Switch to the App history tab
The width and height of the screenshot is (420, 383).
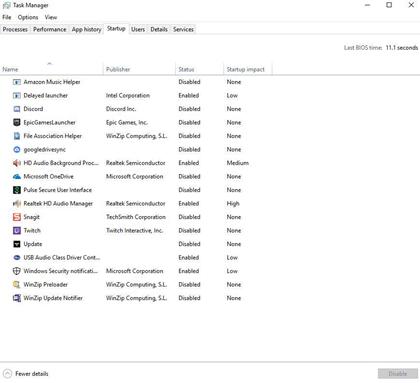click(86, 29)
